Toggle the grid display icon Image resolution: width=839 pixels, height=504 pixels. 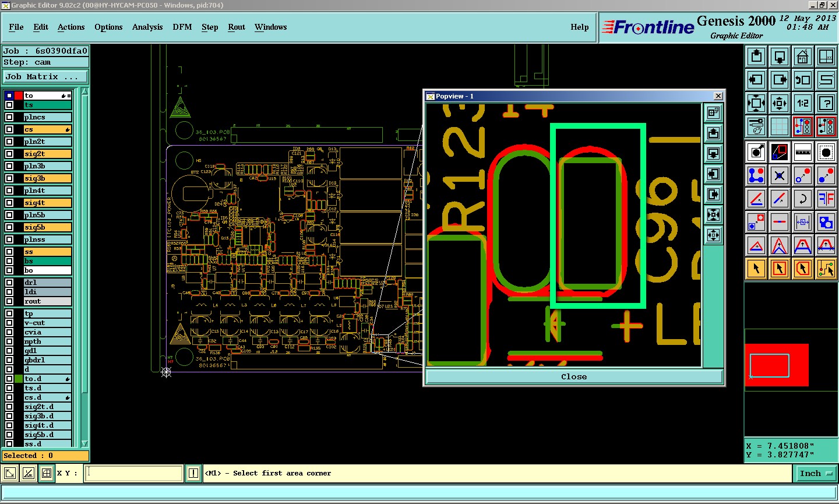pos(780,126)
